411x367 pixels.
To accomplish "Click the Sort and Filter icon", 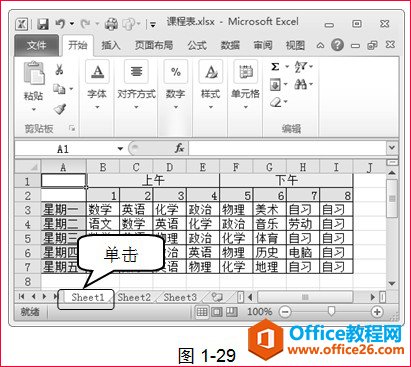I will (301, 67).
